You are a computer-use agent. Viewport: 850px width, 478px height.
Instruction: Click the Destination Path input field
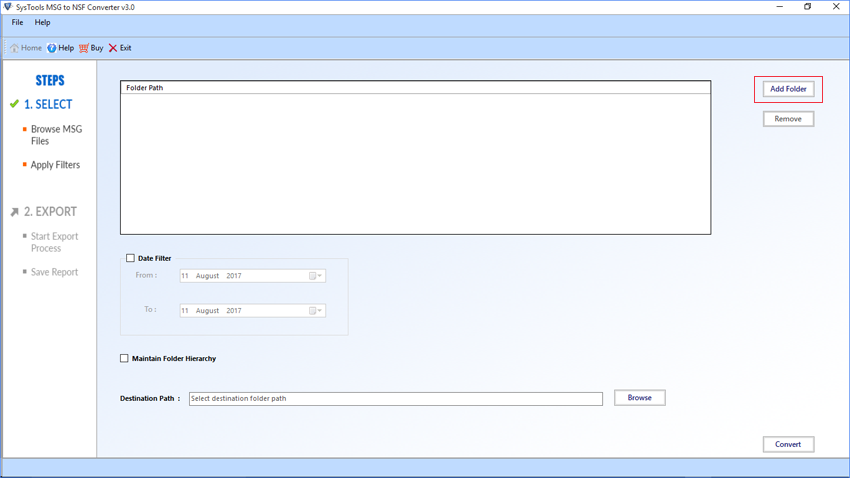click(396, 399)
